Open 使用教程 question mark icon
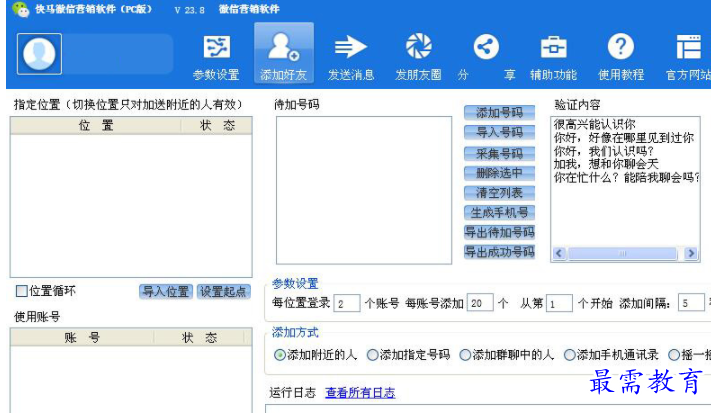The image size is (711, 413). 621,46
